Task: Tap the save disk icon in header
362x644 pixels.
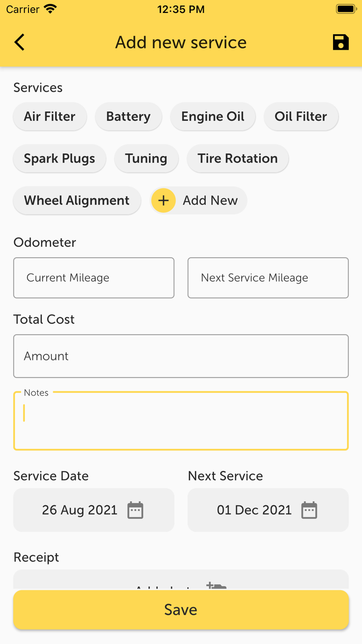Action: (341, 42)
